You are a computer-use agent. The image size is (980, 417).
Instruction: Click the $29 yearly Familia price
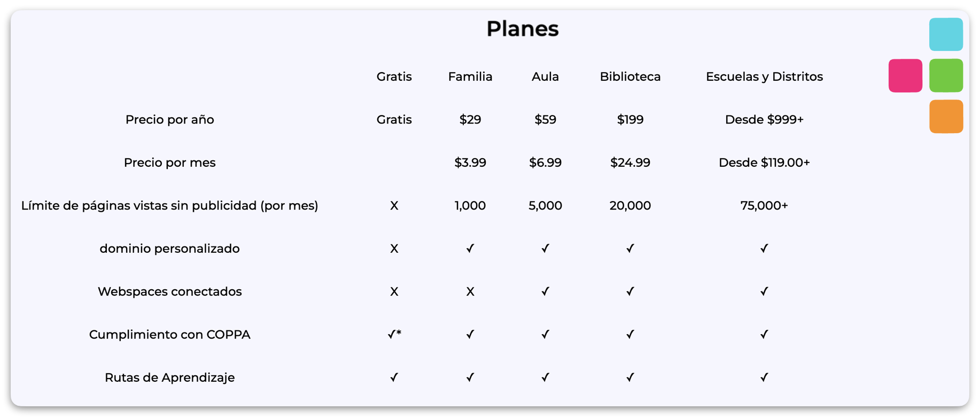point(470,120)
